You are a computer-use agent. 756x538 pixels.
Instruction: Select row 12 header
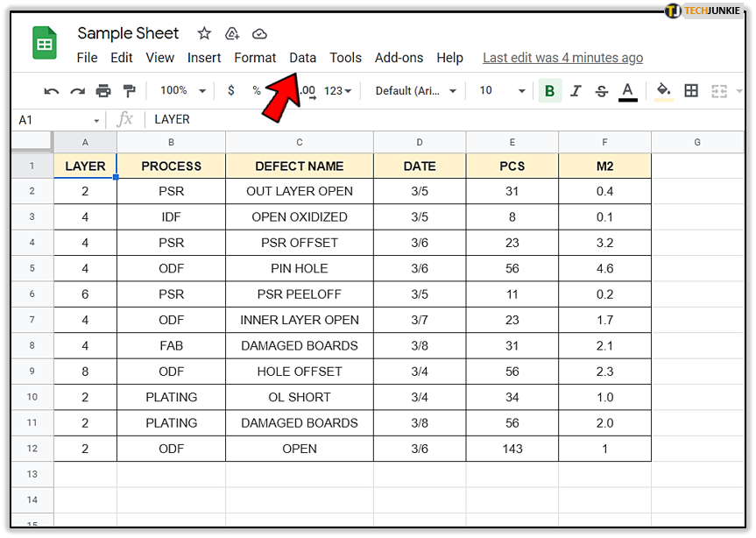32,449
